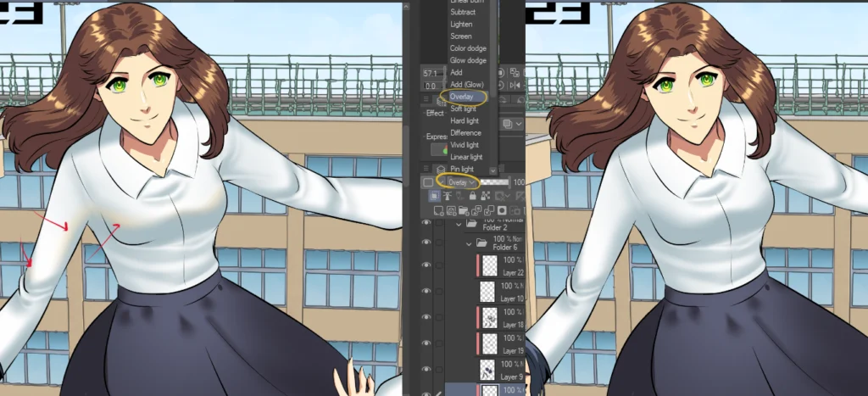Screen dimensions: 868x396
Task: Select the Layer panel stack tab icon
Action: (x=441, y=170)
